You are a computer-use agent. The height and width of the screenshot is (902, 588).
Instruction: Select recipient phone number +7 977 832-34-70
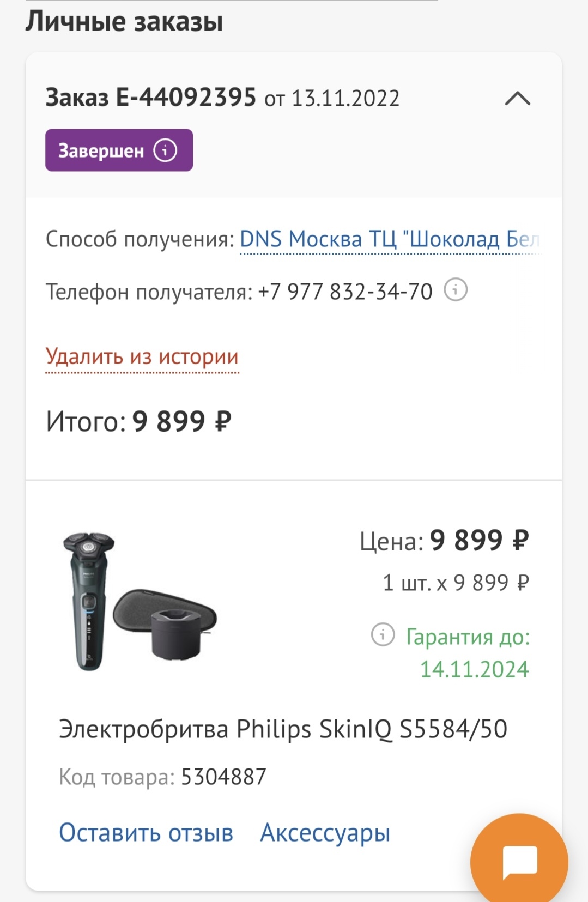345,292
